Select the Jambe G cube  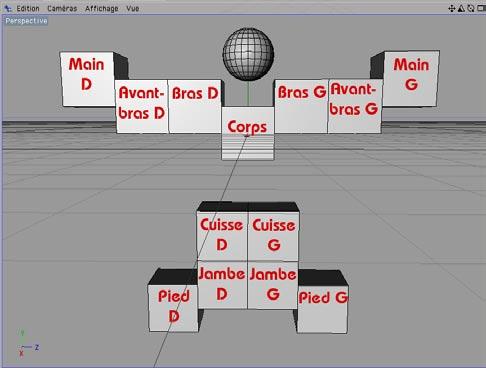273,285
